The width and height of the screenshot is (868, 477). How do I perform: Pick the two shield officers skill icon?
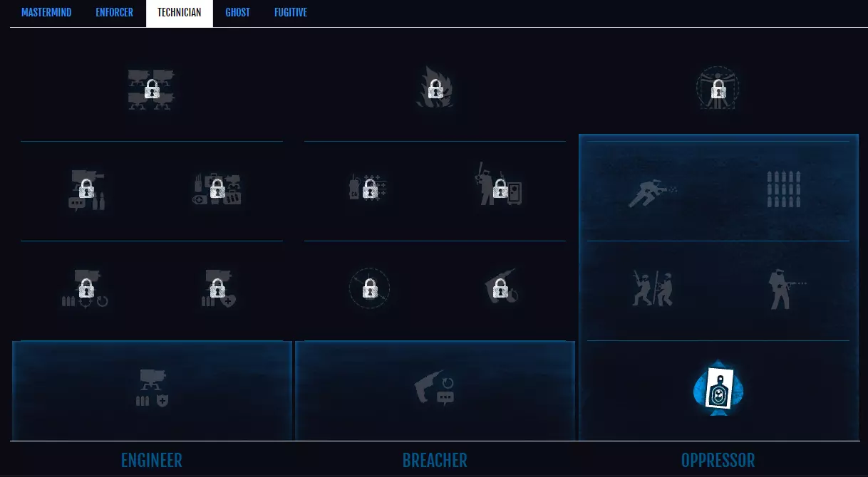[653, 288]
